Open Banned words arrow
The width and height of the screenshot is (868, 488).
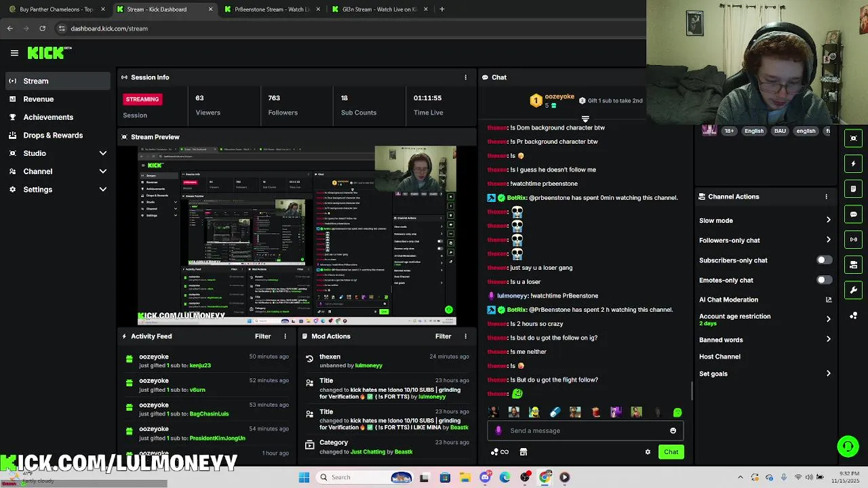(x=828, y=340)
